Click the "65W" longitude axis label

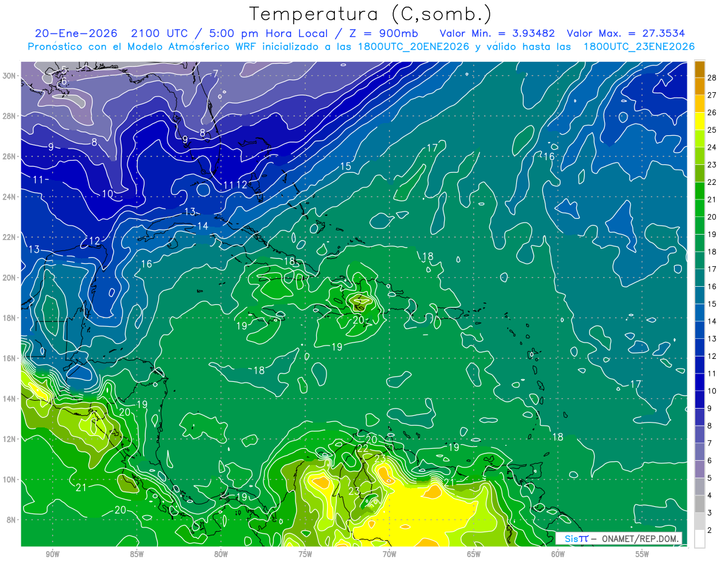474,555
